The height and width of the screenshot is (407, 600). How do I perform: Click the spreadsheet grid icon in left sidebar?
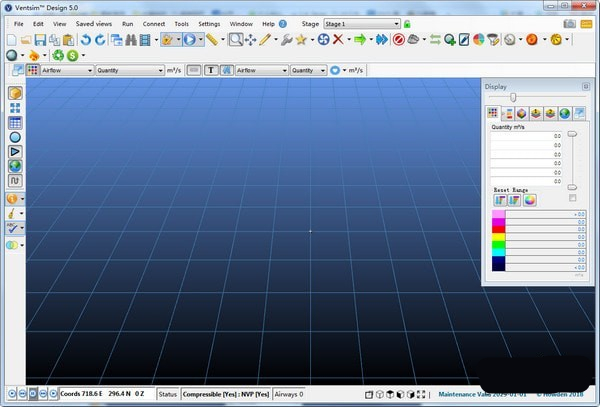15,122
